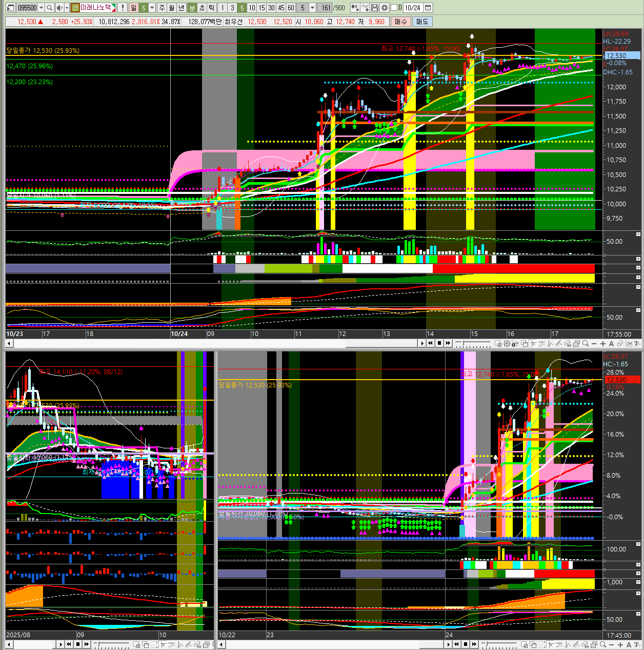Screen dimensions: 644x650
Task: Click the zoom slider in top chart toolbar
Action: click(x=473, y=344)
